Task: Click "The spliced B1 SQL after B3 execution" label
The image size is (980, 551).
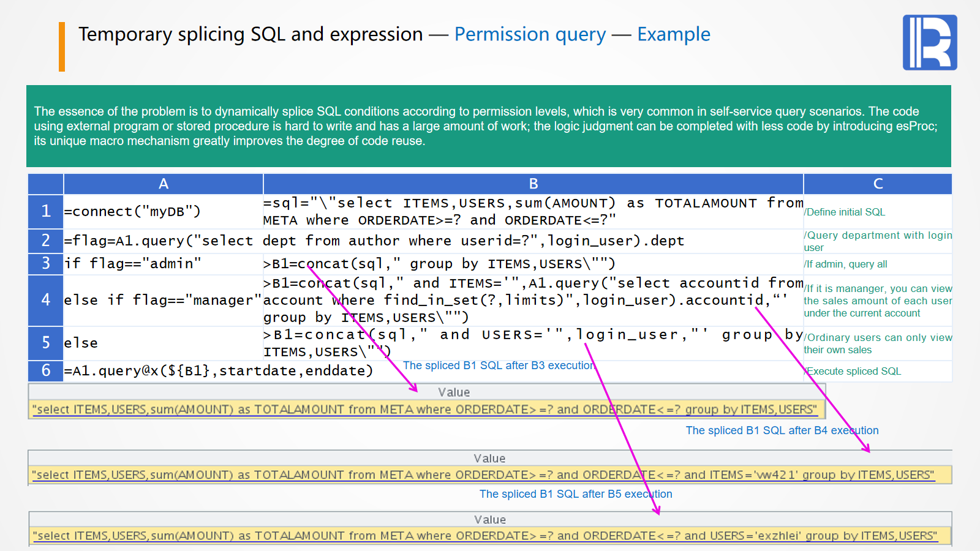Action: click(499, 365)
